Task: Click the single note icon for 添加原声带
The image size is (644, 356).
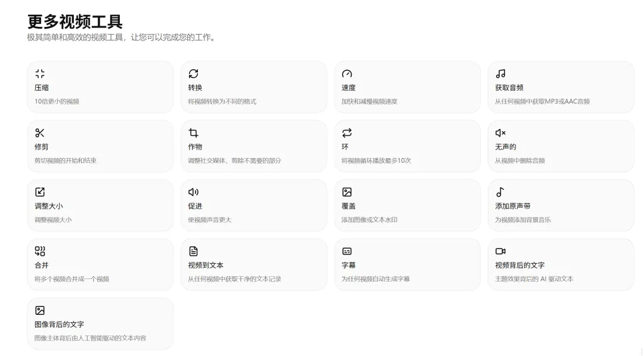Action: [500, 192]
